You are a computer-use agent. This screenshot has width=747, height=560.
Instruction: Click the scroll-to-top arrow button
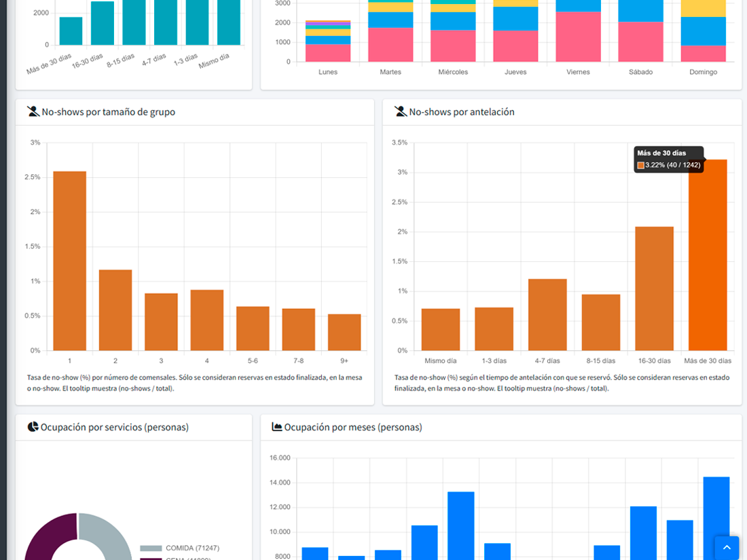pos(727,547)
